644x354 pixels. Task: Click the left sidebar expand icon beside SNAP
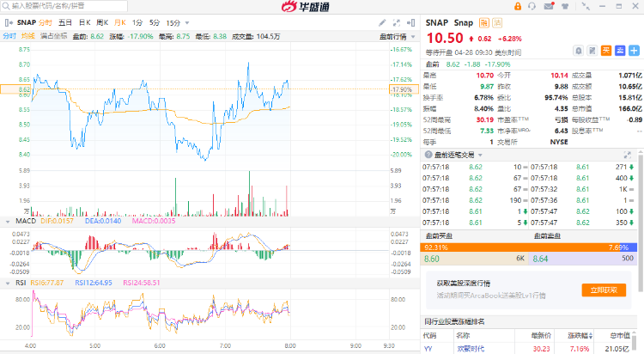coord(9,22)
